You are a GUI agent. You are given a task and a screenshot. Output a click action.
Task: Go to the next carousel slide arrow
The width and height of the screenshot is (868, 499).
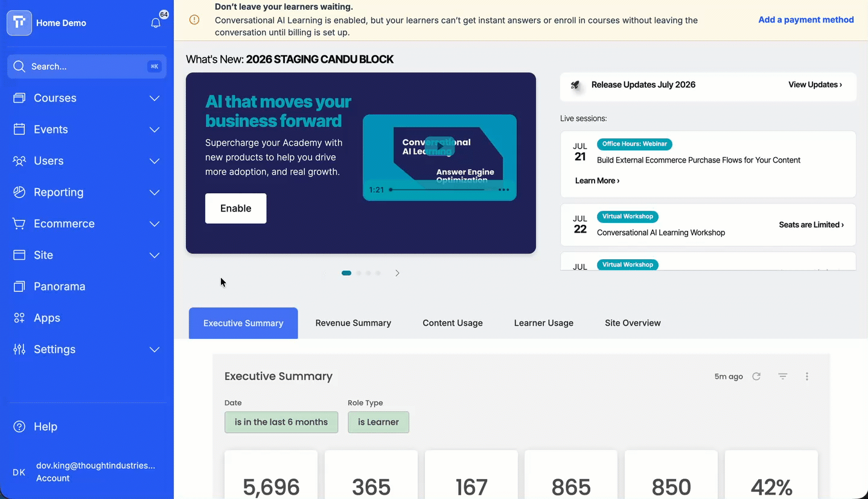point(397,273)
